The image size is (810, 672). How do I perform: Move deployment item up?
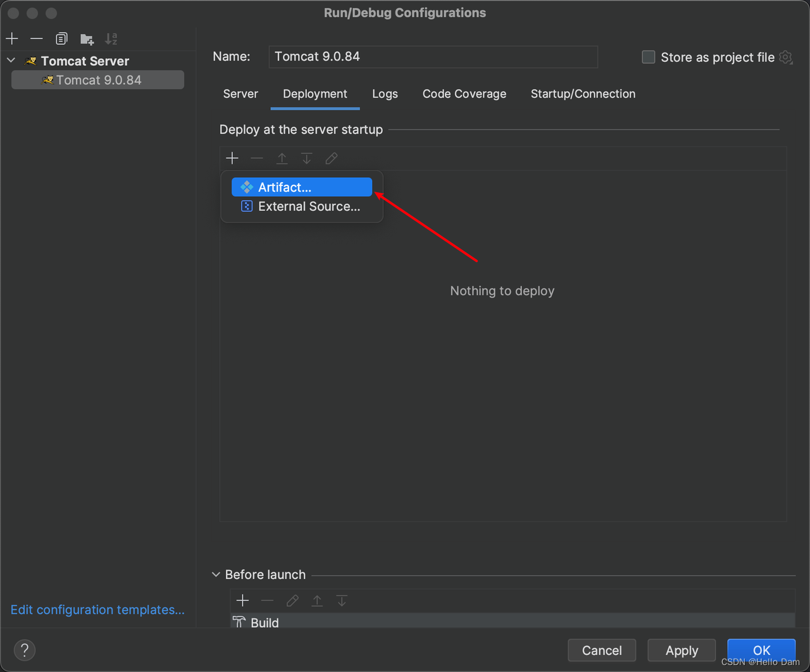(x=282, y=158)
